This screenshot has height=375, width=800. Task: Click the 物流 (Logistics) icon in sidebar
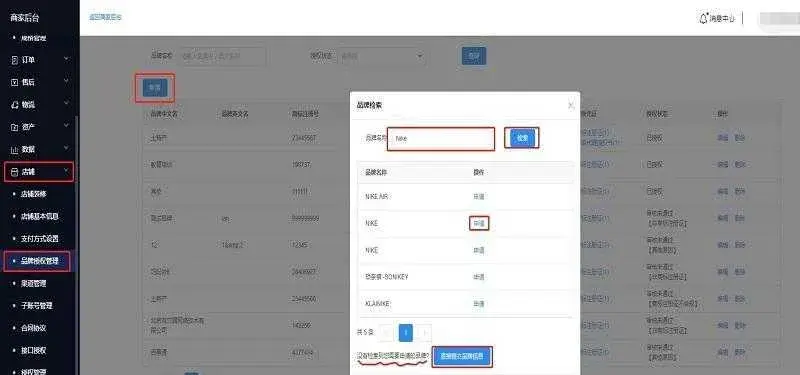click(x=14, y=105)
